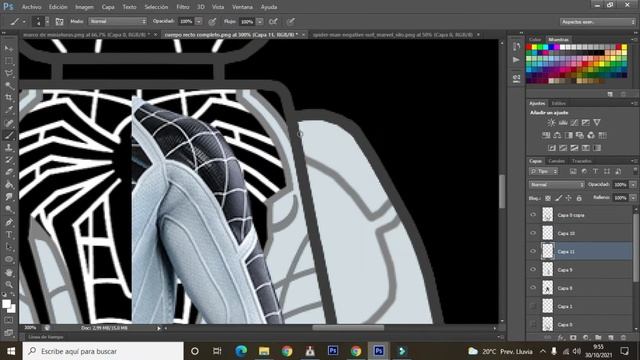
Task: Select the Brush tool in toolbar
Action: click(x=9, y=135)
